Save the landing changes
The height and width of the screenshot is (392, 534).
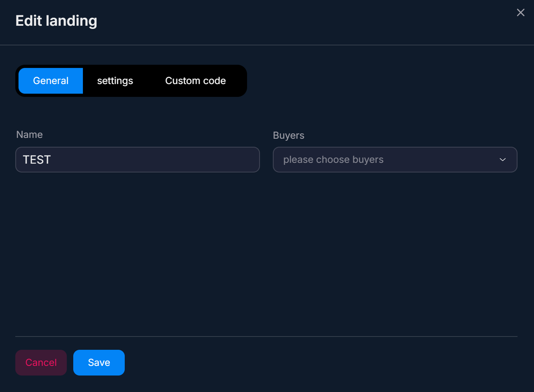(99, 363)
